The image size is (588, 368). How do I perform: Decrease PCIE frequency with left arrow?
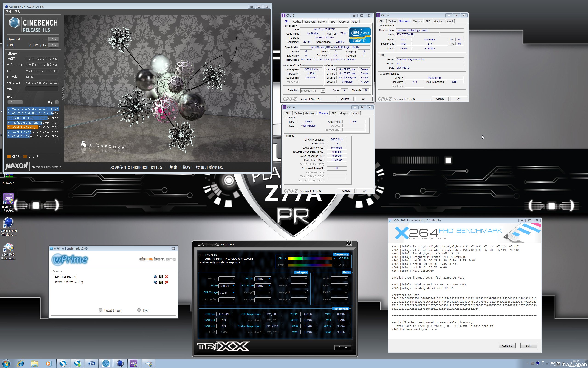(286, 265)
